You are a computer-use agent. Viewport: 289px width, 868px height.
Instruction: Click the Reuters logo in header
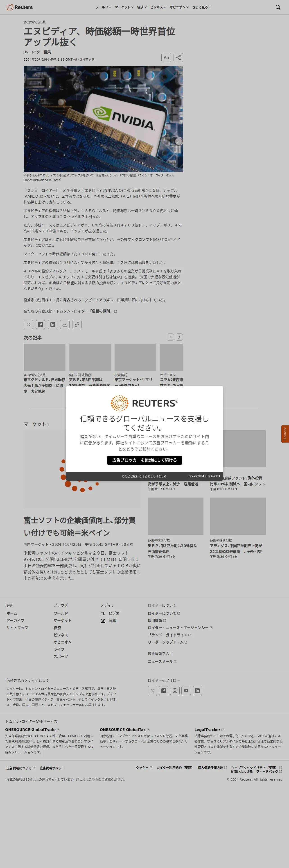[x=20, y=7]
